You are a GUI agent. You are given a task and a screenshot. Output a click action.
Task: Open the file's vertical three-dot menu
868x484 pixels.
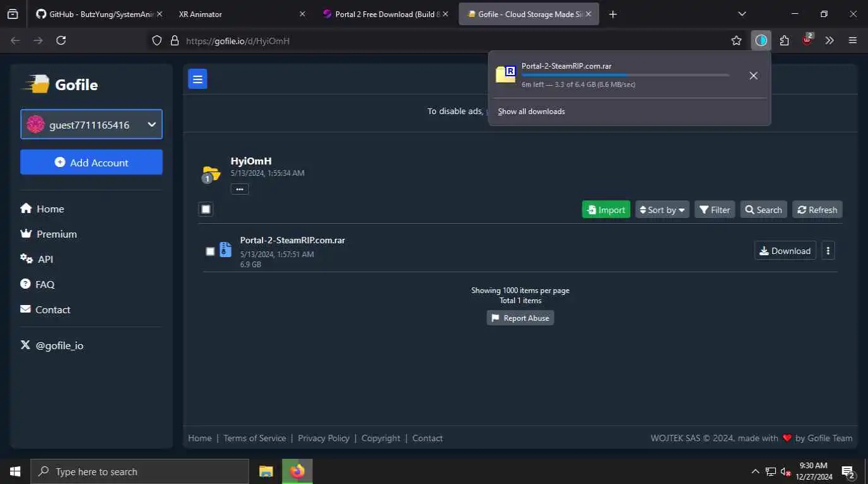pyautogui.click(x=828, y=250)
